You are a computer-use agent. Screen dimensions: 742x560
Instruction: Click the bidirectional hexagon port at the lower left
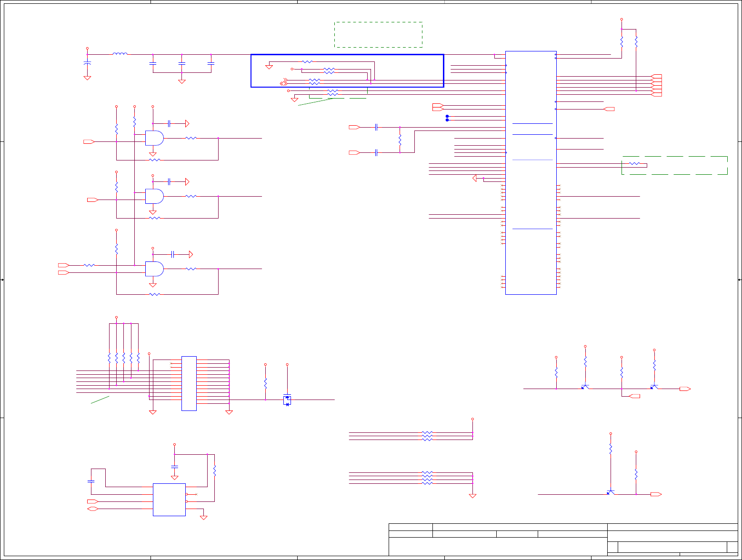click(x=93, y=509)
